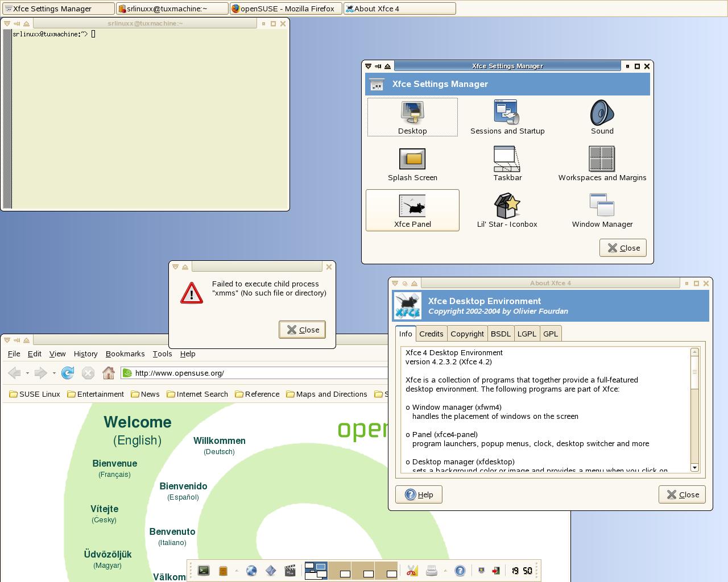Image resolution: width=728 pixels, height=582 pixels.
Task: Launch web browser globe icon in panel
Action: pyautogui.click(x=251, y=571)
